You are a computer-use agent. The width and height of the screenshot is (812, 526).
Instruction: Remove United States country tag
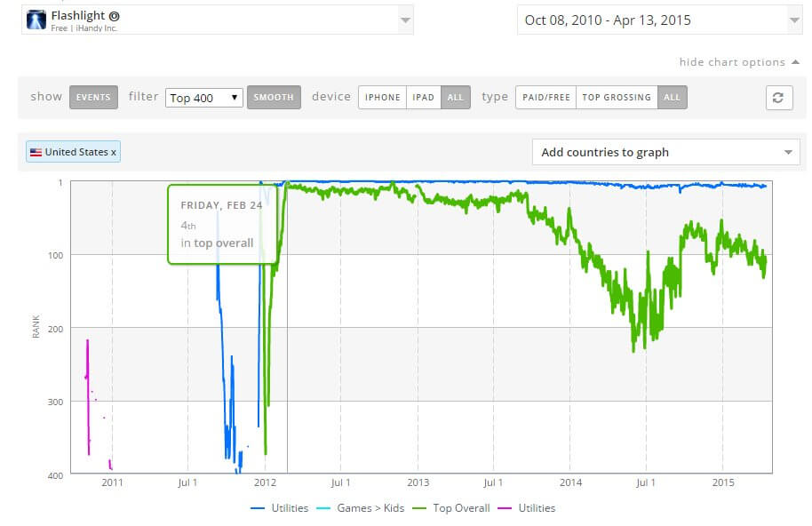(114, 152)
